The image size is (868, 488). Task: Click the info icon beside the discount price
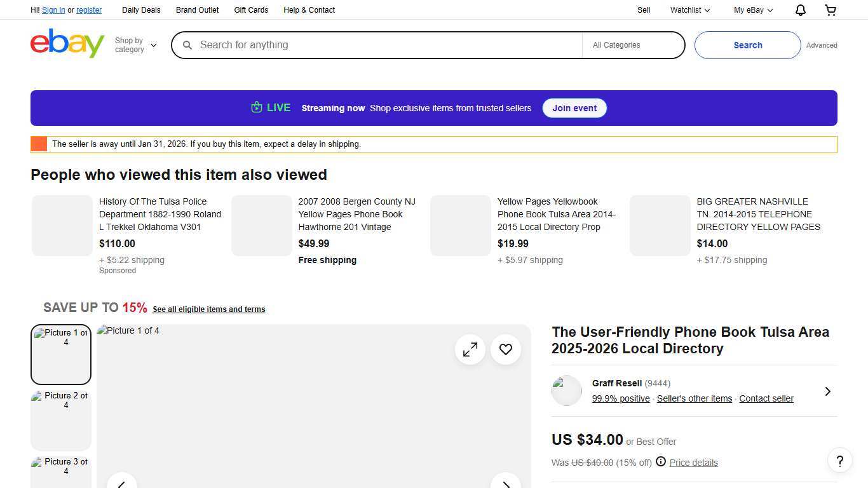[x=661, y=462]
